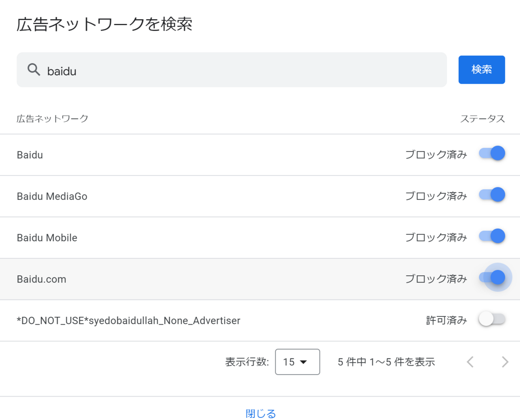This screenshot has width=520, height=420.
Task: Go to the next page of results
Action: click(x=505, y=362)
